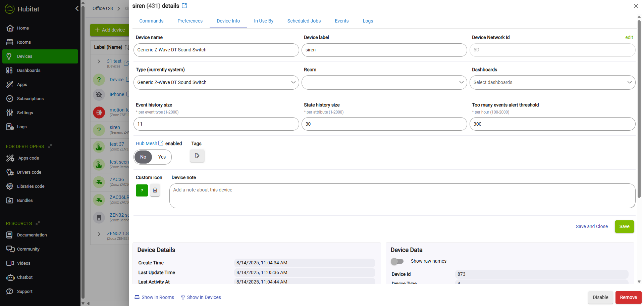Viewport: 644px width, 306px height.
Task: Open Apps in the sidebar
Action: coord(40,85)
